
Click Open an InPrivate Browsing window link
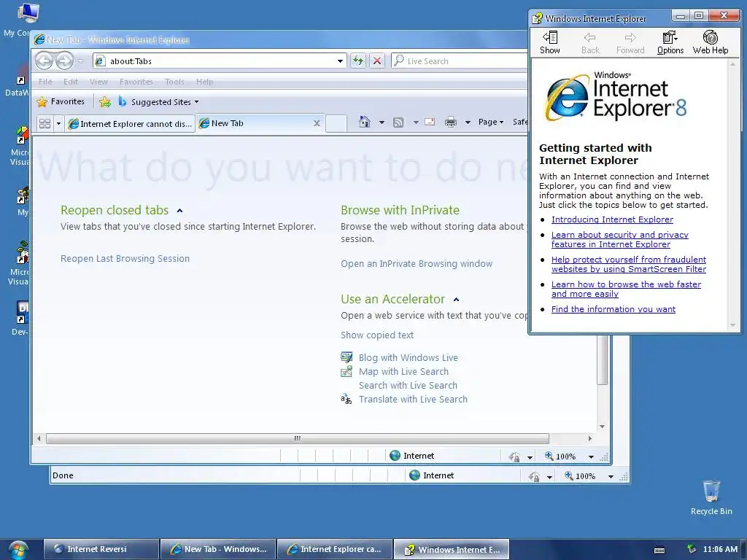pos(417,264)
